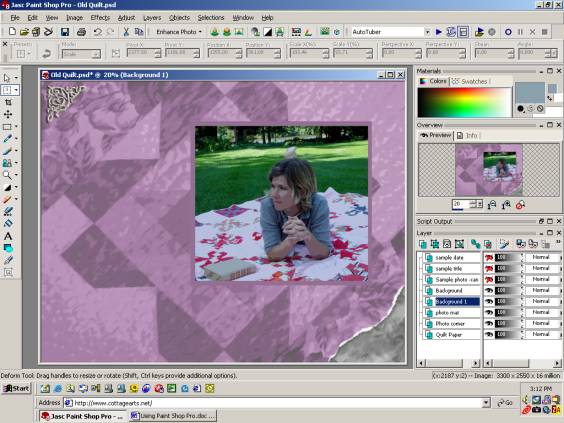The width and height of the screenshot is (564, 423).
Task: Click the Open file folder icon
Action: point(24,32)
